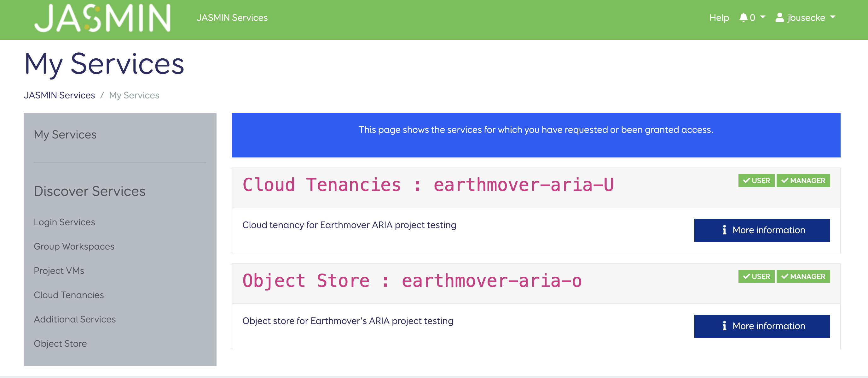Click the checkmark on the USER badge for earthmover-aria-U
Image resolution: width=868 pixels, height=378 pixels.
tap(747, 181)
